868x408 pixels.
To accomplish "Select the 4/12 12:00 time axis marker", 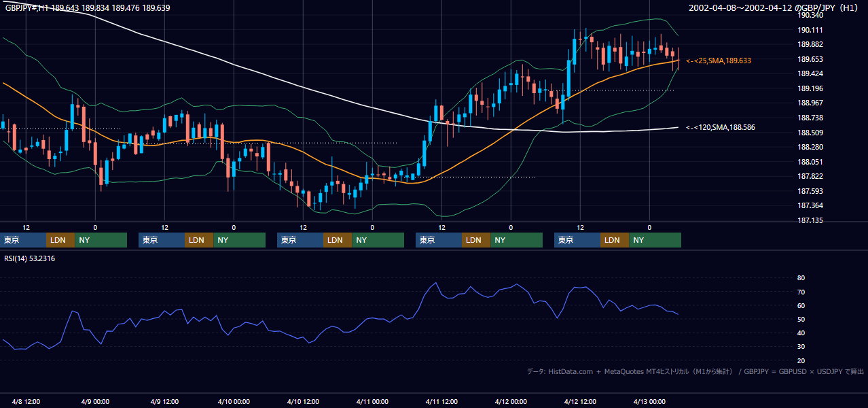I will pyautogui.click(x=580, y=402).
